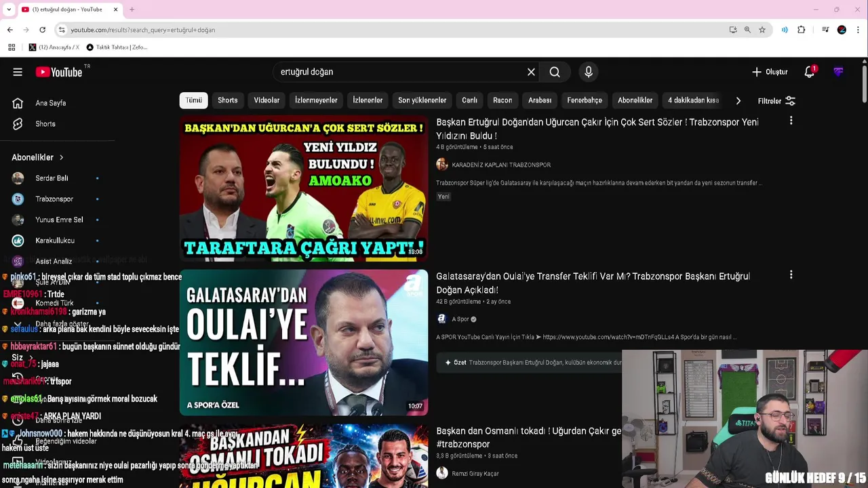Clear the search box with the X icon
Viewport: 868px width, 488px height.
(531, 72)
